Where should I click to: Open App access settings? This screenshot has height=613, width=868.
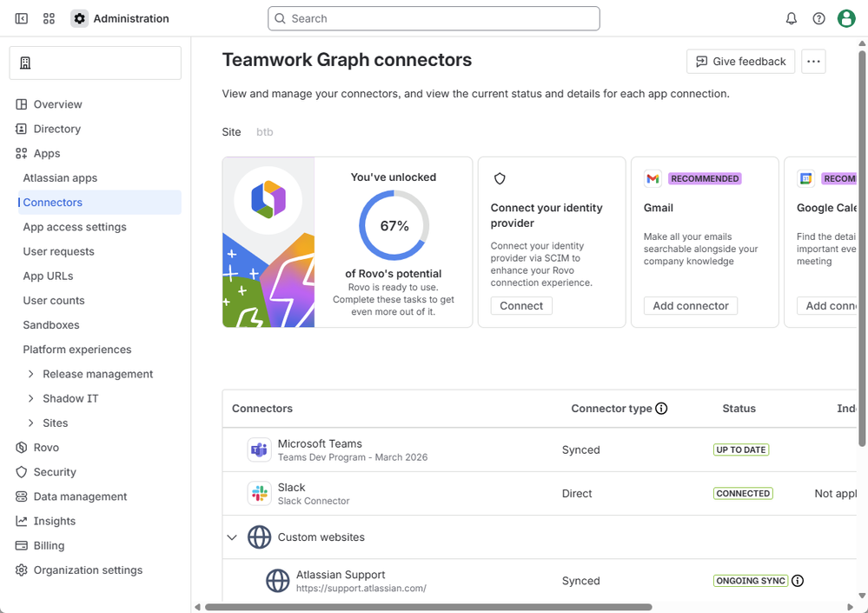pos(75,226)
